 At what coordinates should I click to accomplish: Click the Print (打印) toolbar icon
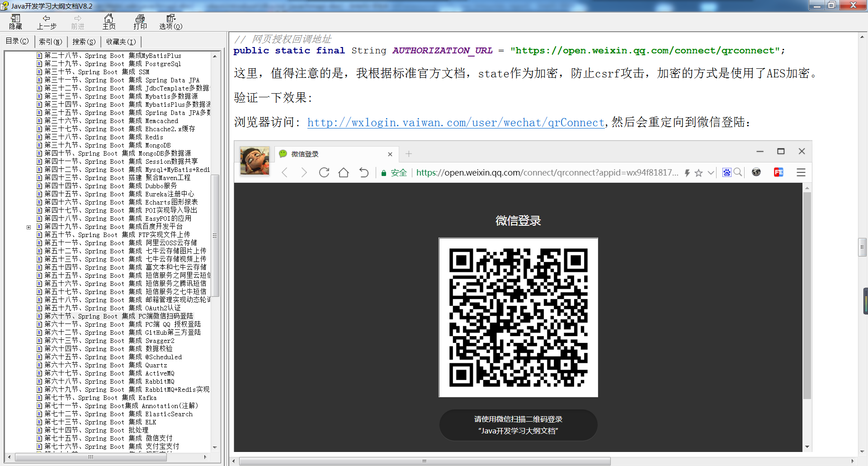pos(140,22)
